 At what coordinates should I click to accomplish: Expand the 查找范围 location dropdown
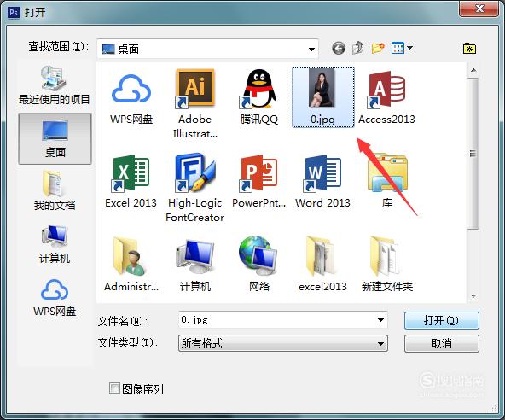click(x=311, y=49)
